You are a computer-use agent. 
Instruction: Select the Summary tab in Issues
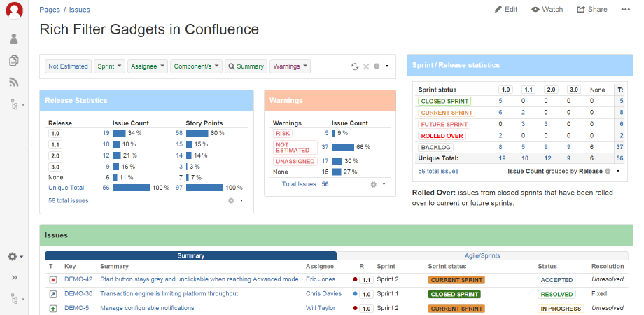[x=190, y=256]
